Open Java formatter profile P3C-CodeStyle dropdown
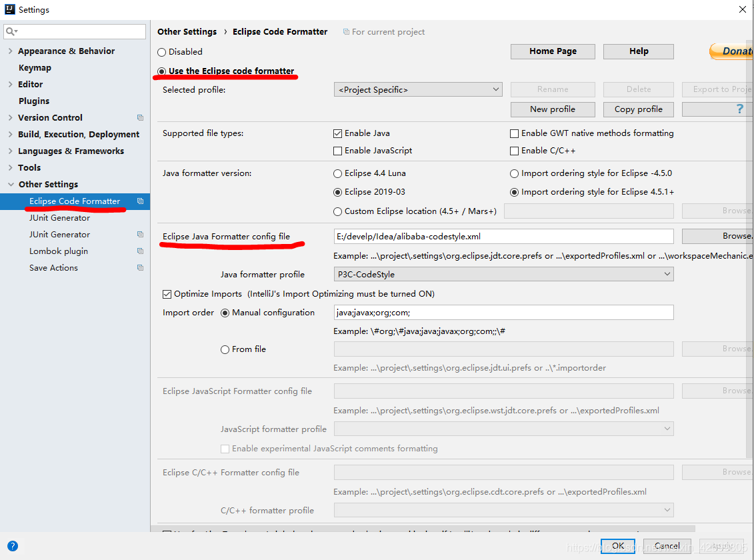754x560 pixels. (x=503, y=275)
